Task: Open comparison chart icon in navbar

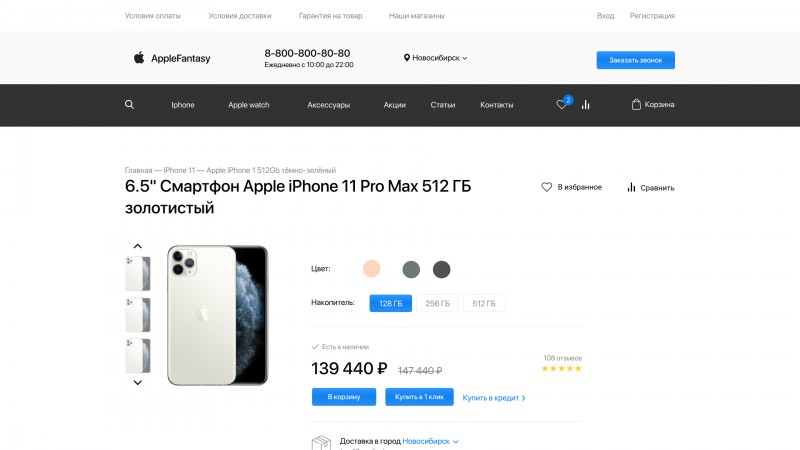Action: point(586,104)
